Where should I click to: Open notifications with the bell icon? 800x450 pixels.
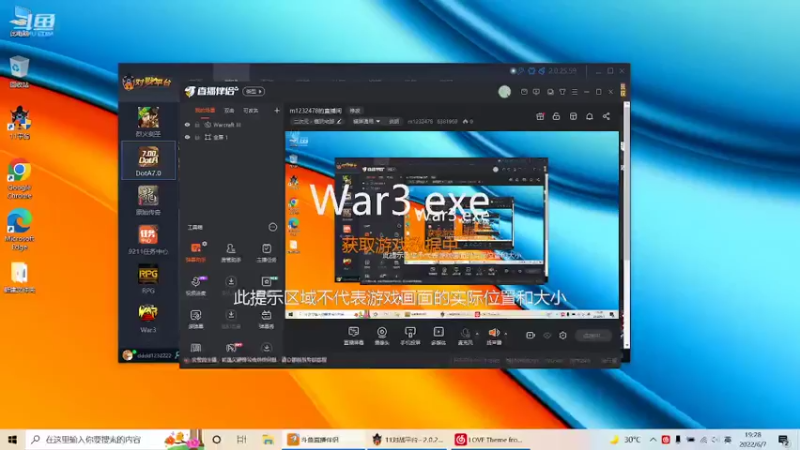pos(589,116)
